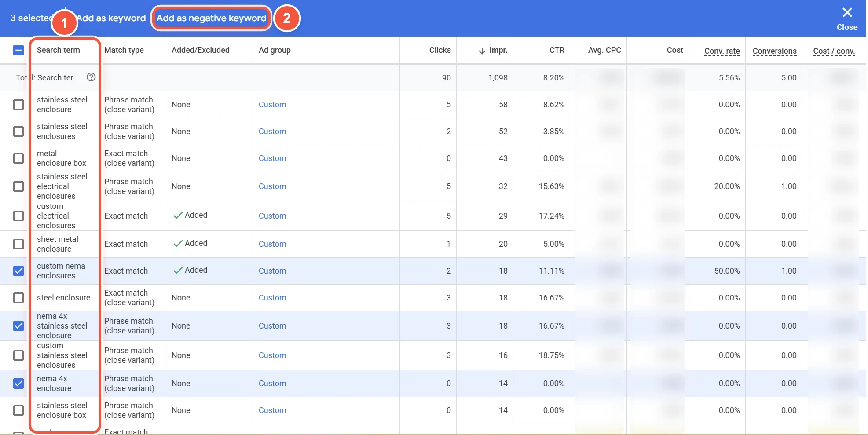Viewport: 868px width, 435px height.
Task: Sort by the Conv. rate column header
Action: (722, 51)
